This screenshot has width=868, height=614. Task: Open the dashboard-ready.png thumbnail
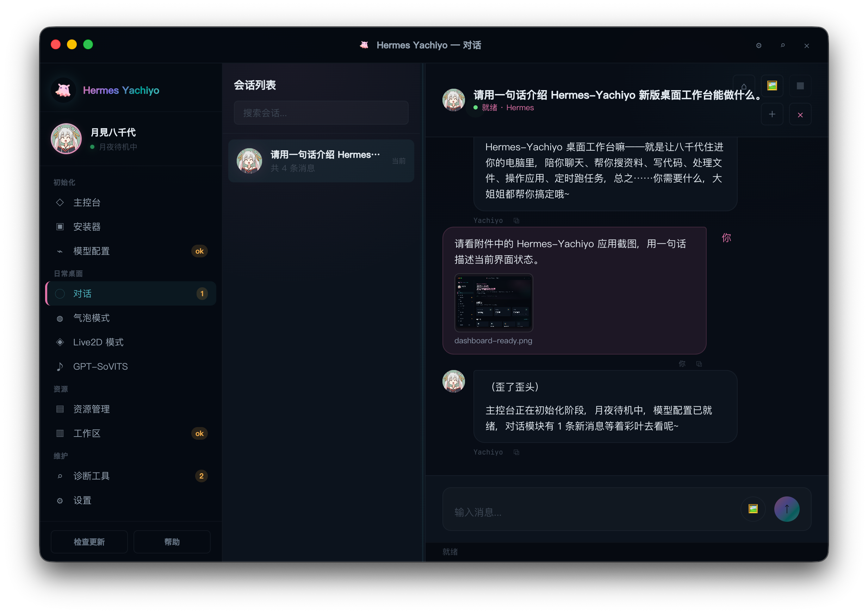pos(493,303)
